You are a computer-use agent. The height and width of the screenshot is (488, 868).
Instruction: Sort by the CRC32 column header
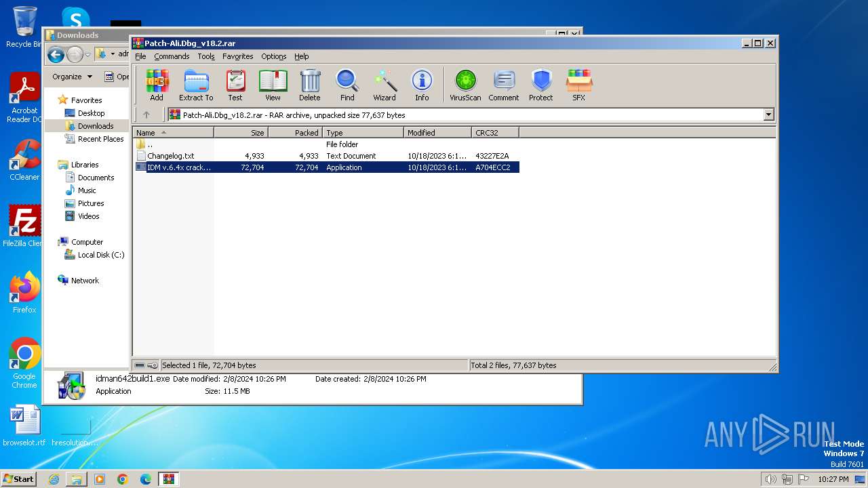(496, 132)
